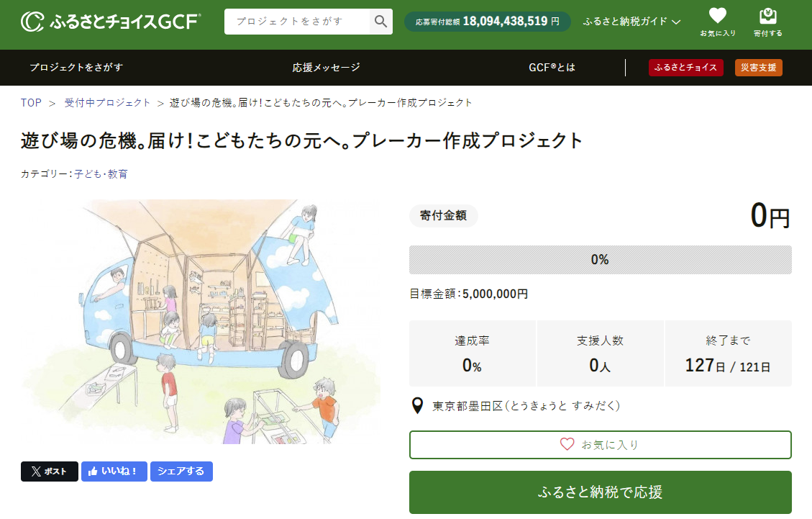Share on X with the ポスト button
This screenshot has width=812, height=519.
(x=50, y=471)
